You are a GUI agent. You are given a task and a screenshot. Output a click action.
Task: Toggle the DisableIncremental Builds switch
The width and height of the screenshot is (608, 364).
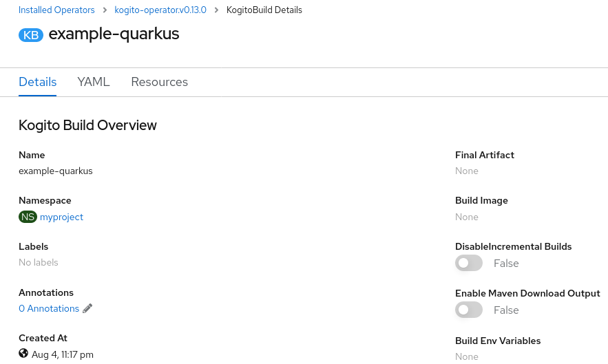tap(469, 264)
